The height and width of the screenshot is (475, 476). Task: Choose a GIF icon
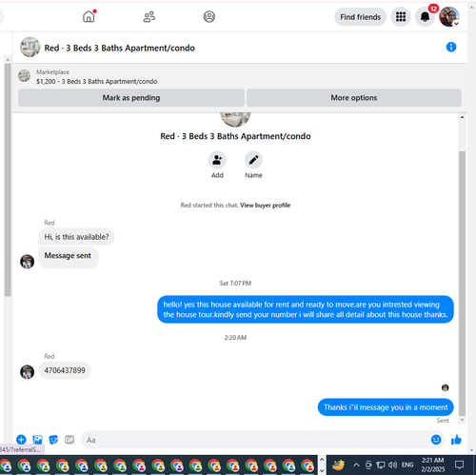tap(69, 440)
